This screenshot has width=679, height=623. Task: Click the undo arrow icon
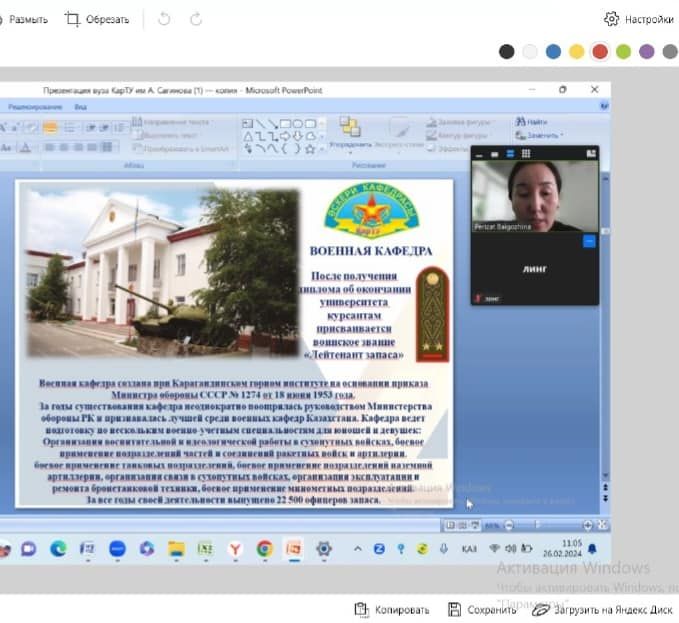coord(164,19)
